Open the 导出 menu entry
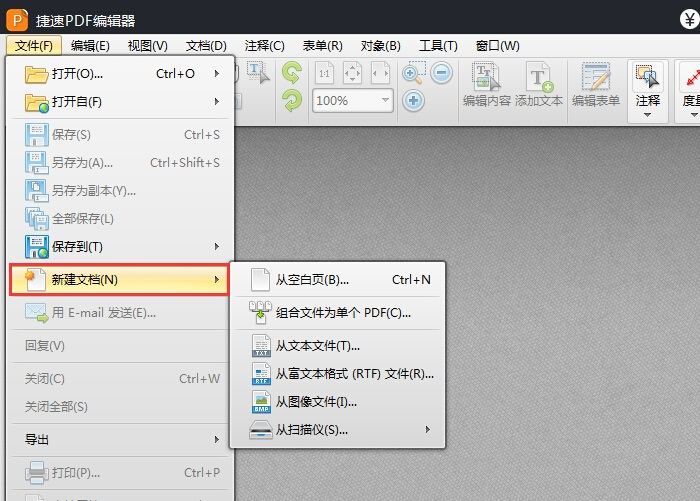The image size is (700, 501). [121, 440]
